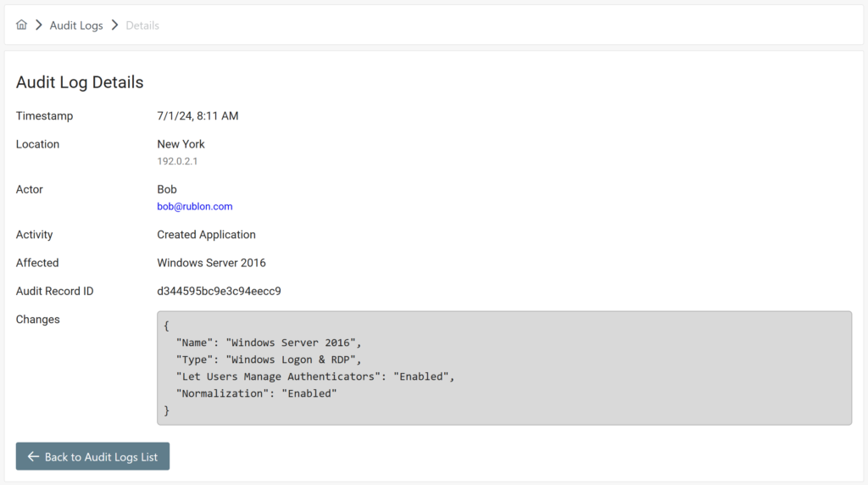Click the "Let Users Manage Authenticators" JSON line
868x485 pixels.
[314, 376]
